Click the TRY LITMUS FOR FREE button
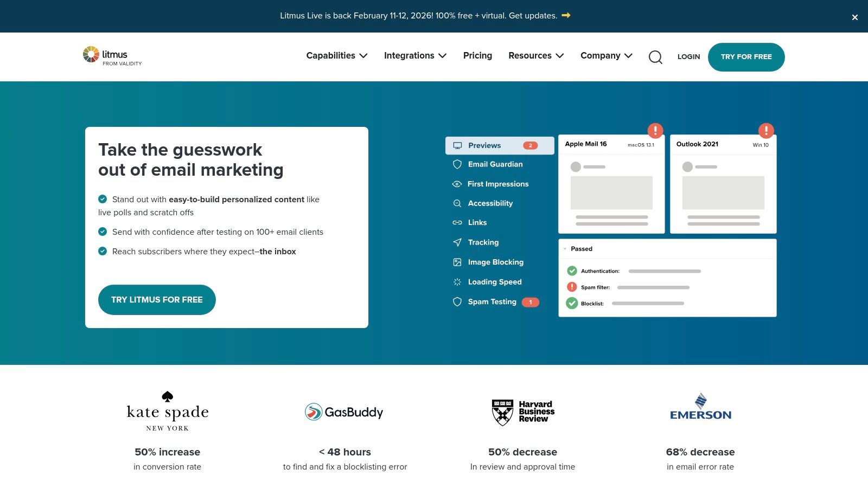Viewport: 868px width, 488px height. (157, 300)
